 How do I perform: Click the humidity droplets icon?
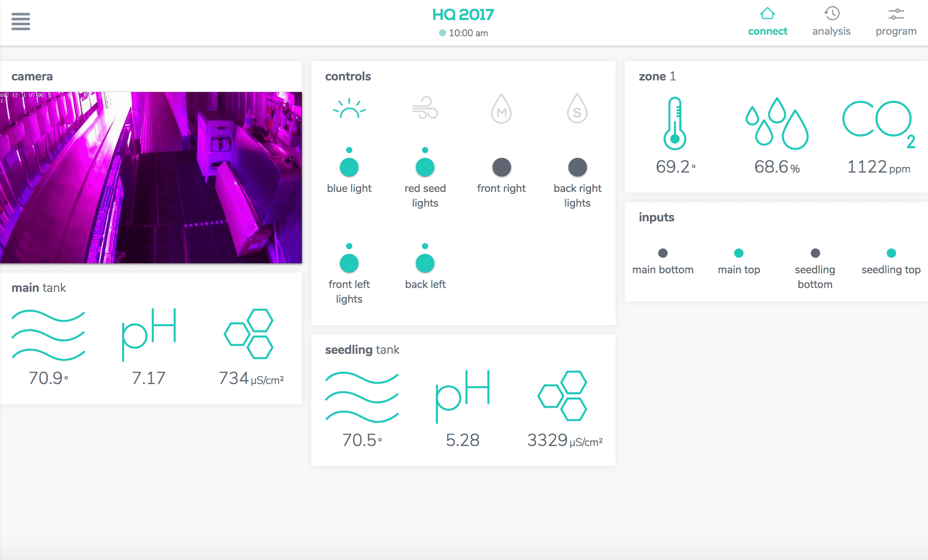[777, 123]
